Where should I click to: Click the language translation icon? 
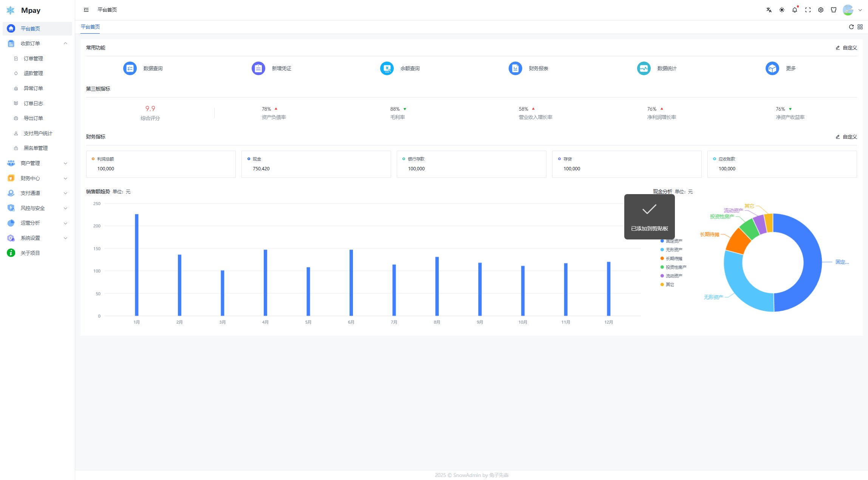pyautogui.click(x=769, y=10)
